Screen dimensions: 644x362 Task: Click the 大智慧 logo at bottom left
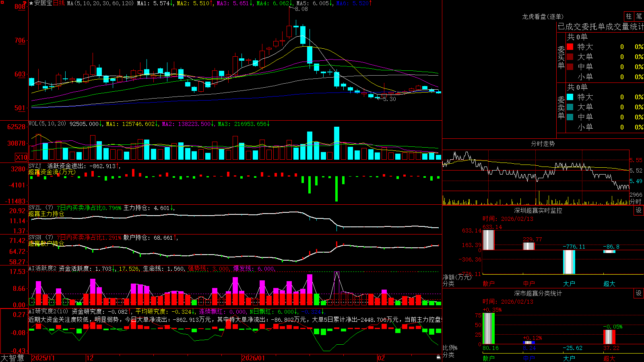(x=12, y=358)
